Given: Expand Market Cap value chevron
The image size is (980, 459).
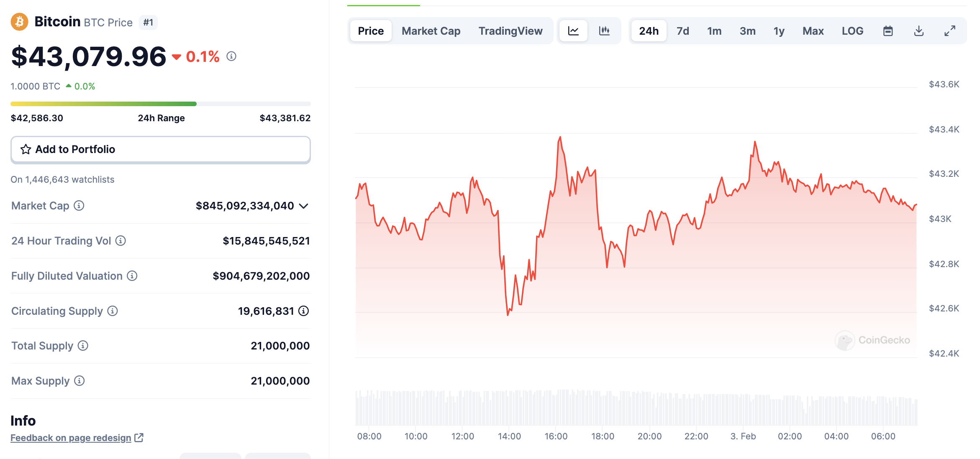Looking at the screenshot, I should pyautogui.click(x=304, y=206).
